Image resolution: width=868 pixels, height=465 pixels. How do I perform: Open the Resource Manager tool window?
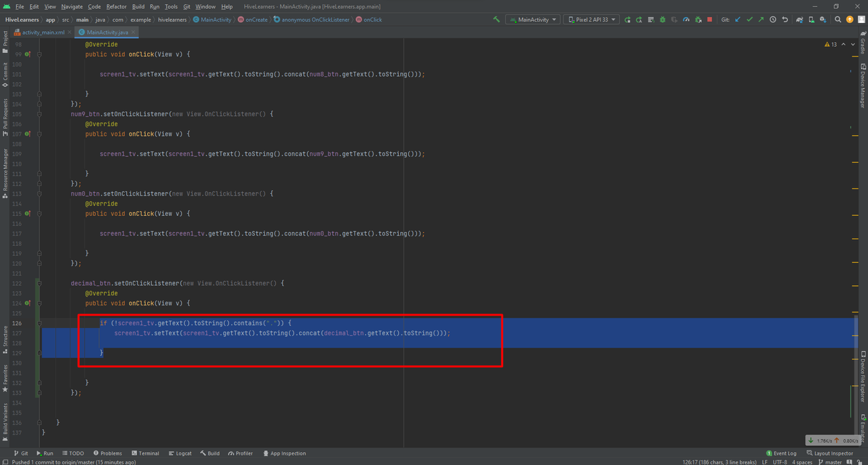coord(5,173)
